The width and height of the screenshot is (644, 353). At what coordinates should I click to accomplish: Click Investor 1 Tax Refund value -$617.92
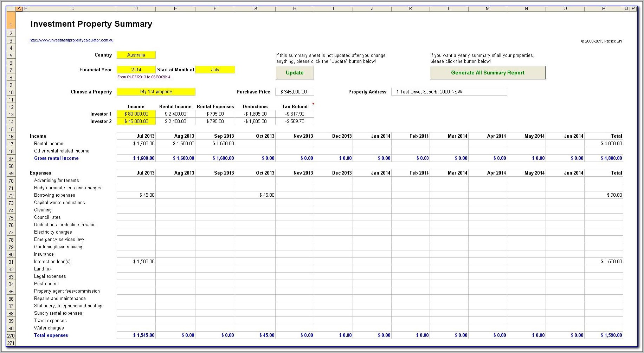295,114
